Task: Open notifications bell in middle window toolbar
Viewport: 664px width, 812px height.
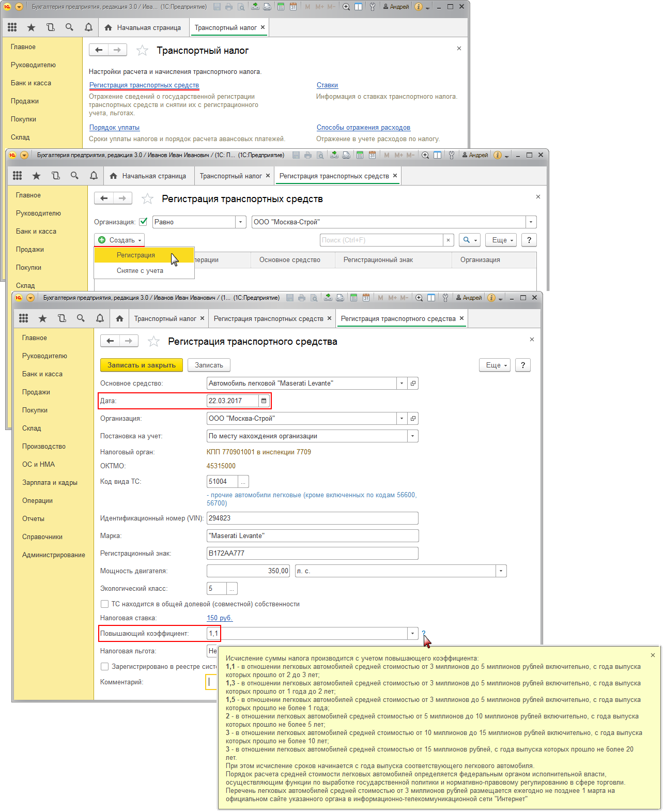Action: tap(94, 176)
